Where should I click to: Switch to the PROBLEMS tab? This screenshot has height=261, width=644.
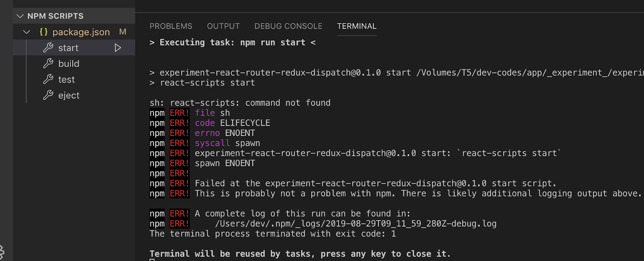pos(171,26)
